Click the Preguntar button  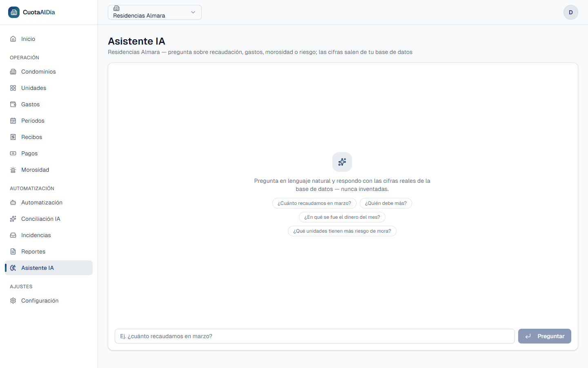tap(545, 336)
